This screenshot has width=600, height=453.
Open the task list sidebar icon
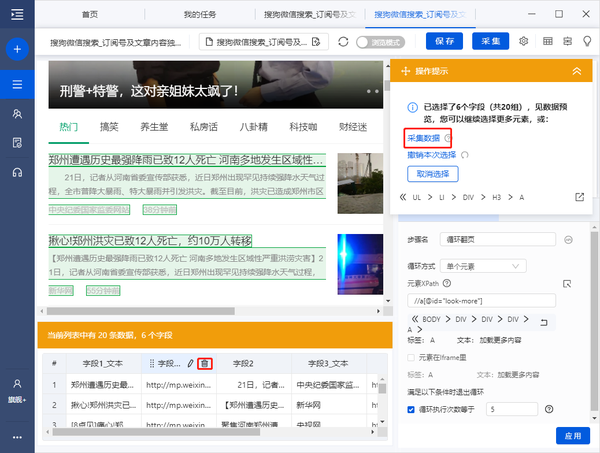pyautogui.click(x=17, y=84)
